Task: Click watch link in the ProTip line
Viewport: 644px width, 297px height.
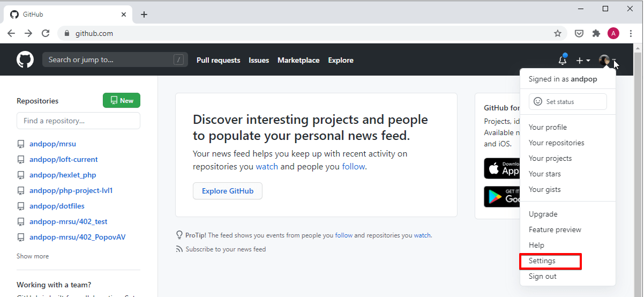Action: point(422,235)
